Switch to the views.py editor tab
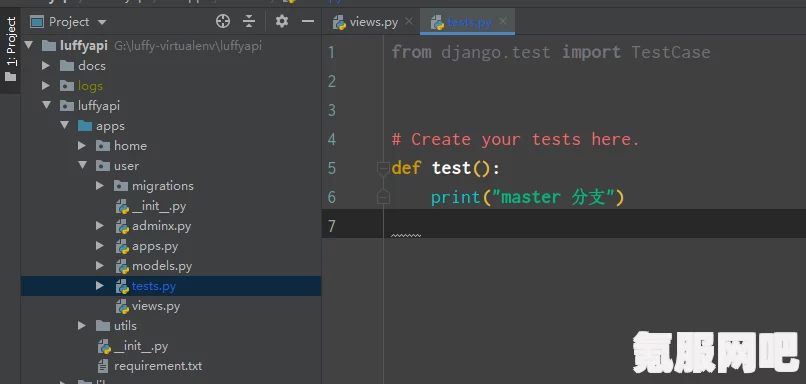This screenshot has width=806, height=384. [x=374, y=22]
